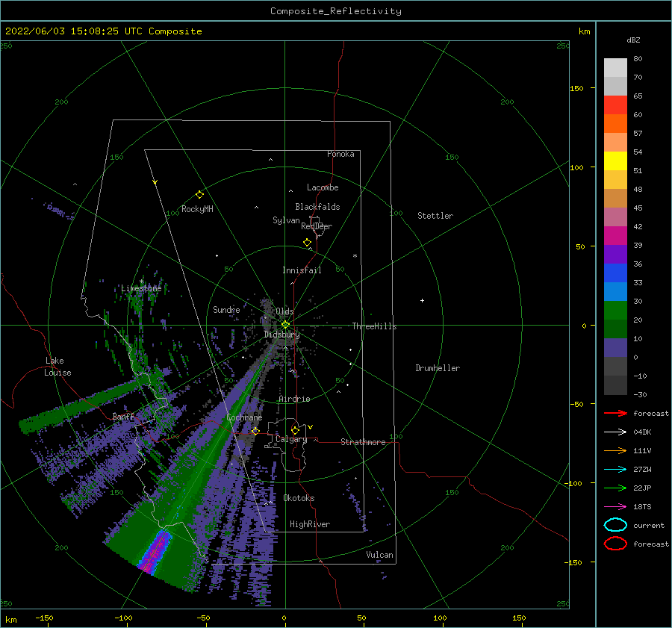The image size is (672, 628).
Task: Click the Banff label on the map
Action: coord(123,416)
